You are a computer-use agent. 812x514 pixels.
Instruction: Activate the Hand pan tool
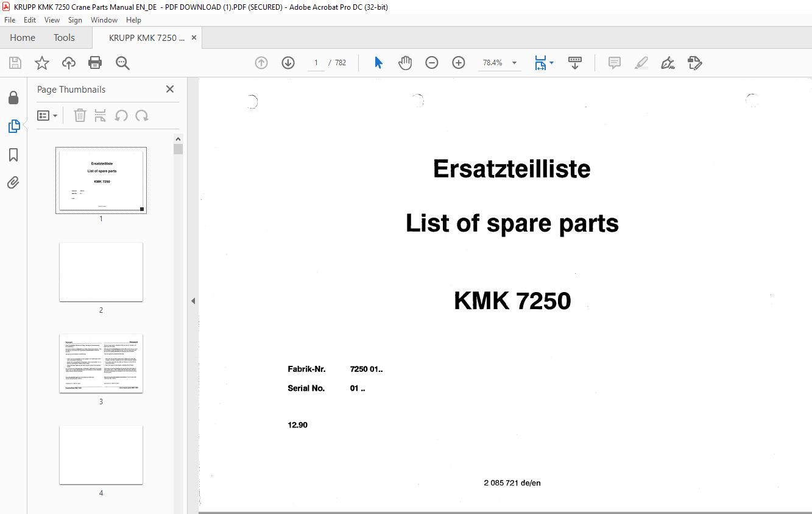pyautogui.click(x=405, y=63)
